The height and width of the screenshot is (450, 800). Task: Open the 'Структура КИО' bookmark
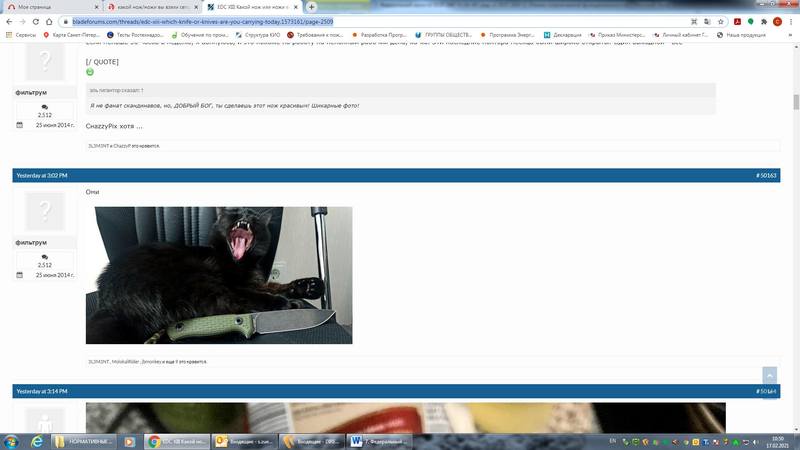[x=258, y=35]
